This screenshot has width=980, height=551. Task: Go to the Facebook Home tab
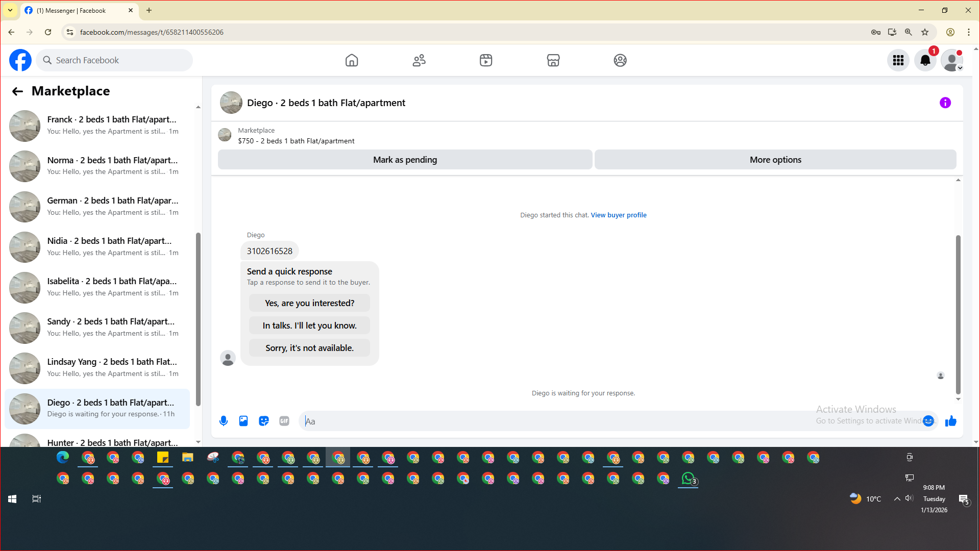[x=352, y=60]
